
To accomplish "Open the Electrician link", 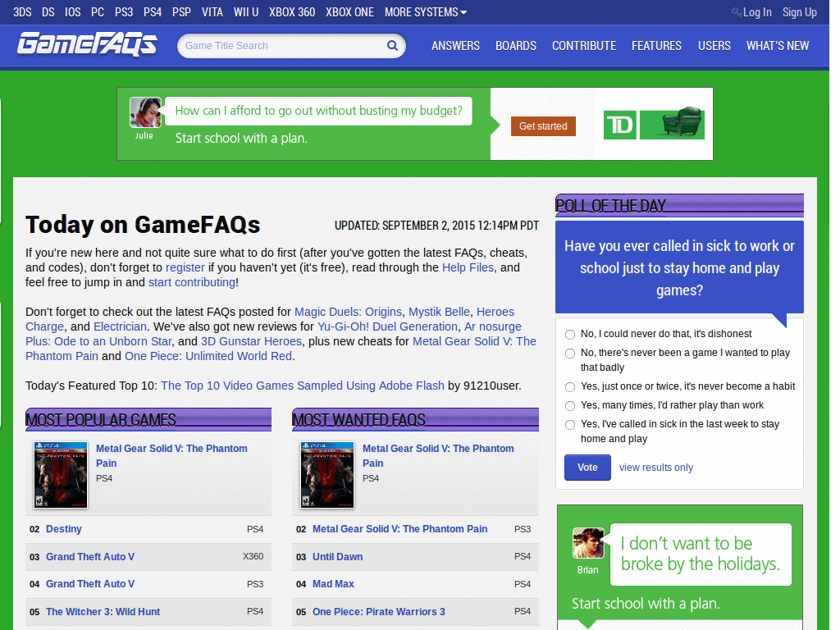I will pos(120,326).
